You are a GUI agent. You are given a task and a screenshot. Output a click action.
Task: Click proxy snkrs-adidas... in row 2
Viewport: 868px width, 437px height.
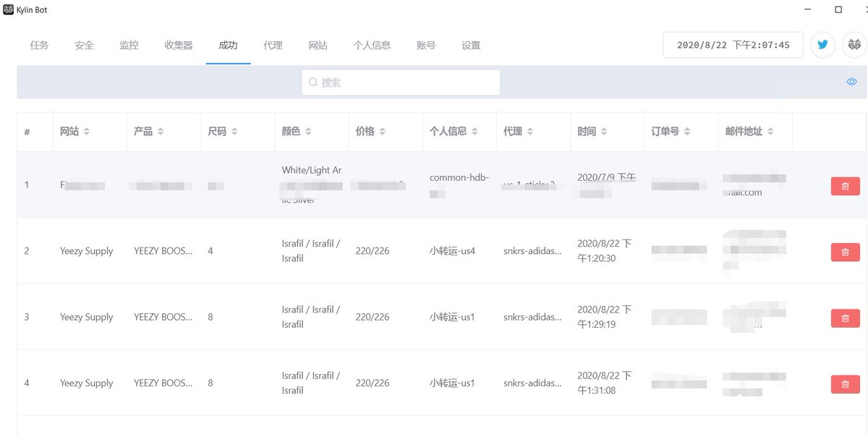coord(532,251)
